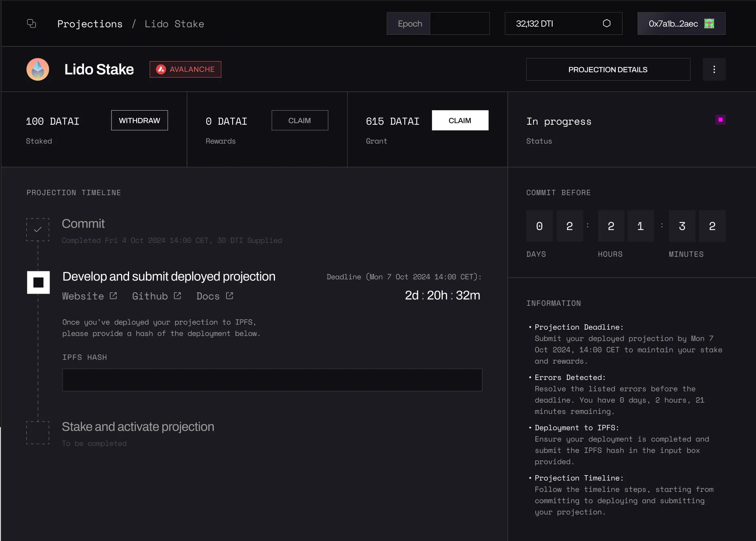This screenshot has width=756, height=541.
Task: Click the copy/projections icon in top-left corner
Action: 32,24
